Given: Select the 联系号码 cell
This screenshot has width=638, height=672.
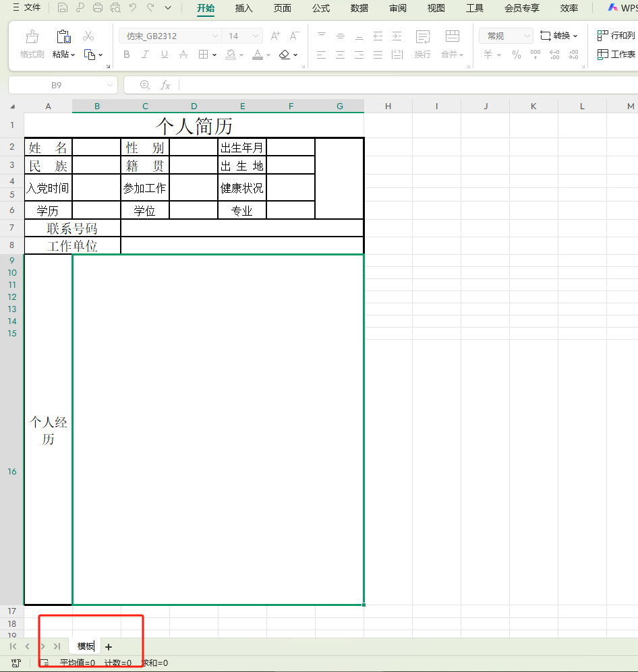Looking at the screenshot, I should click(72, 228).
